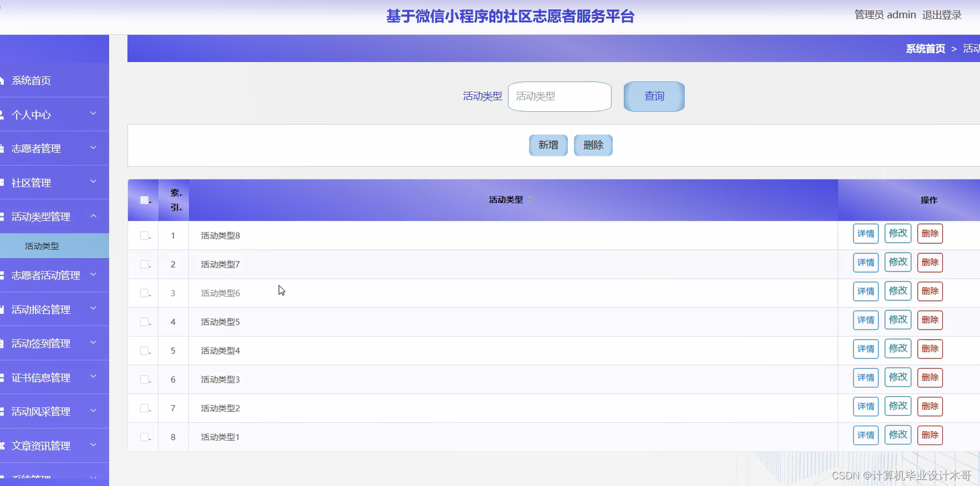The image size is (980, 486).
Task: Click the 管理员 admin user label
Action: pyautogui.click(x=885, y=15)
